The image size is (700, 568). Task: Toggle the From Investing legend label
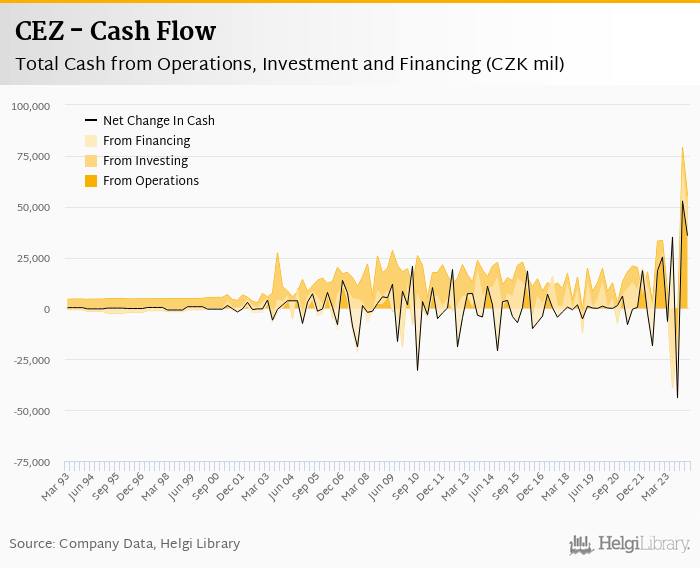(146, 161)
